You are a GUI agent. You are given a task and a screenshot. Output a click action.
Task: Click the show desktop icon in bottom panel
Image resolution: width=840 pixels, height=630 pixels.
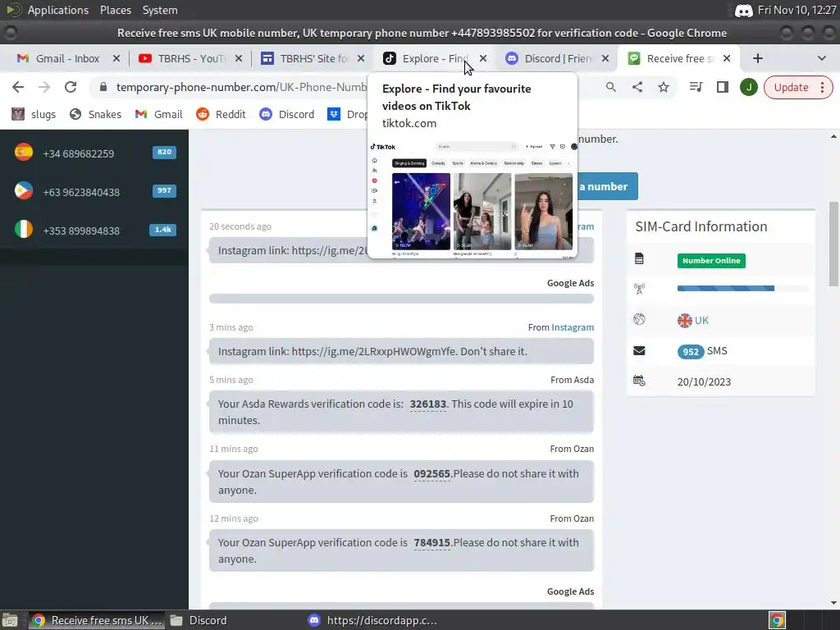point(9,620)
